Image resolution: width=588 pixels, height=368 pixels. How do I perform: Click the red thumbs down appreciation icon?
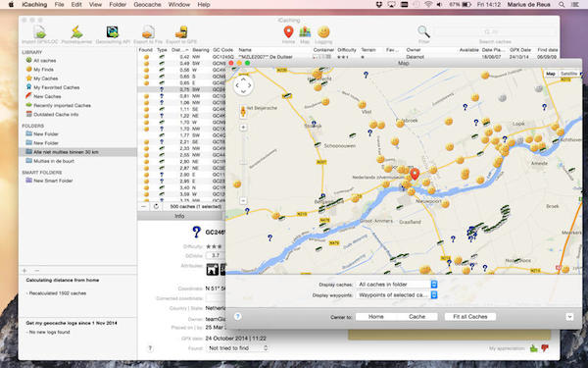coord(545,348)
